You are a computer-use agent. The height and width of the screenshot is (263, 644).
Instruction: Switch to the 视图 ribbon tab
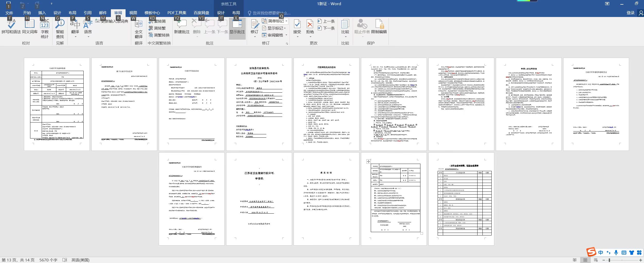[133, 13]
